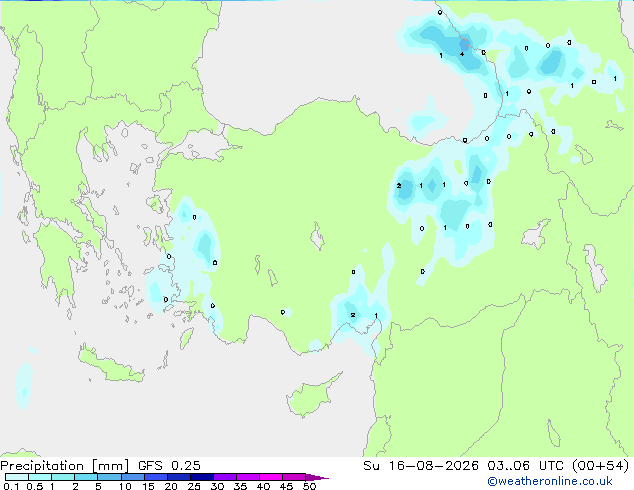The image size is (634, 490).
Task: Click the 'Su 16-08-2026' date text
Action: (x=421, y=466)
